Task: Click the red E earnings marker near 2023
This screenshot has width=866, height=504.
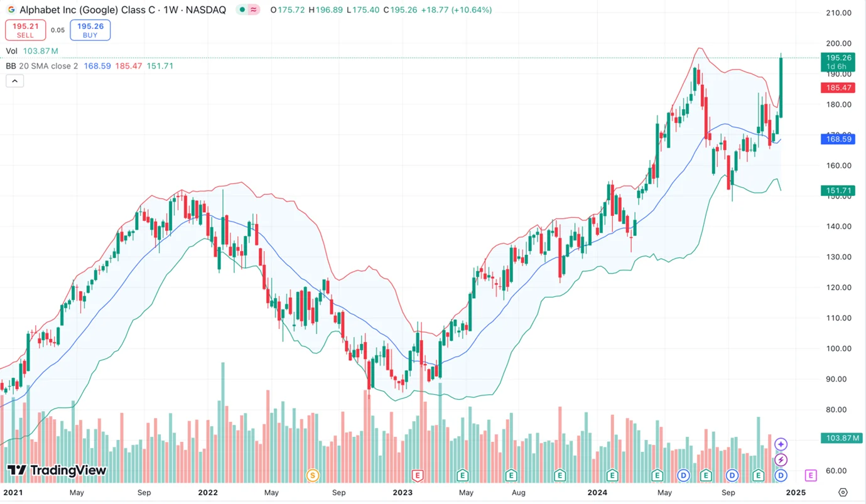Action: [417, 476]
